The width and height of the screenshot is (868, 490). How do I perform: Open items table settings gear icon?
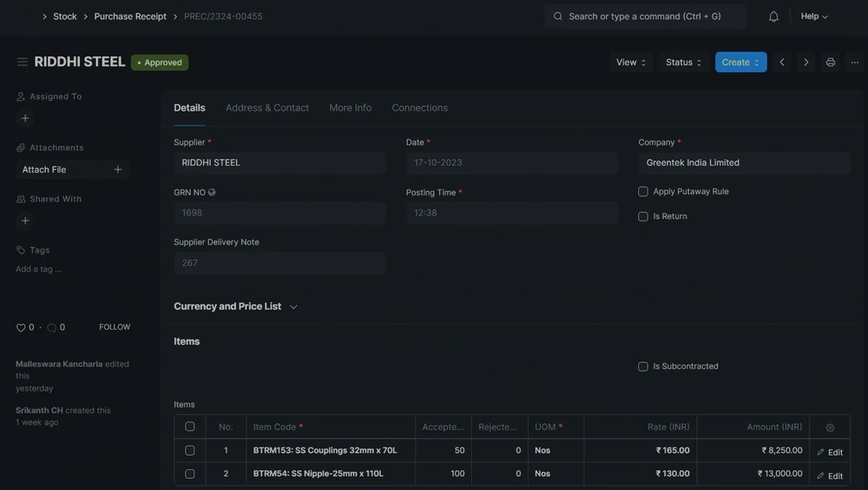(x=829, y=428)
